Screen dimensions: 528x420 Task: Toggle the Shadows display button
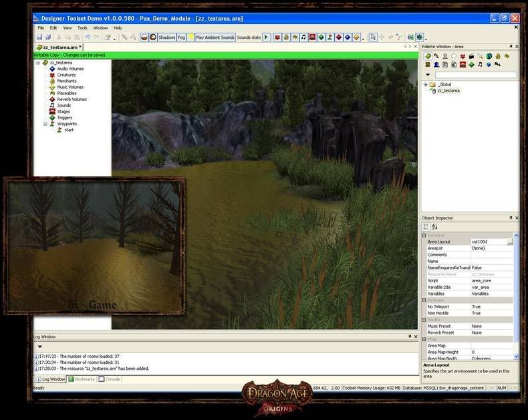[x=167, y=37]
